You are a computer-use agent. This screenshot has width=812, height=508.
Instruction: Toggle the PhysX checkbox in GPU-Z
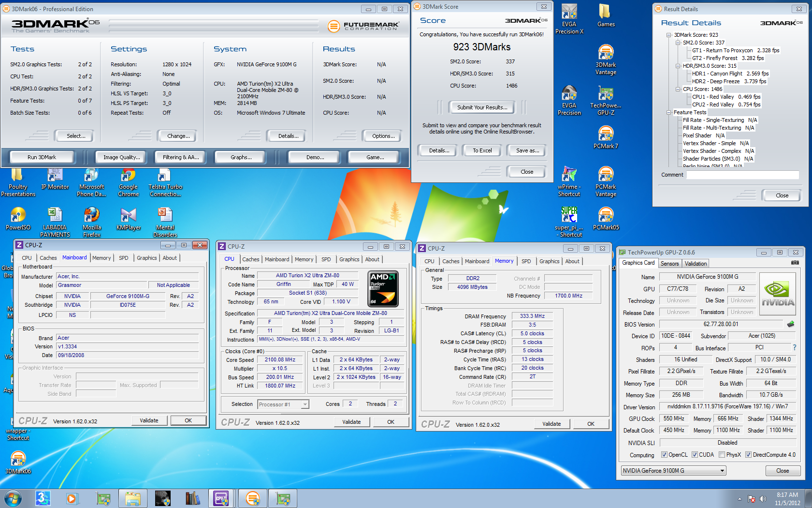[x=722, y=455]
